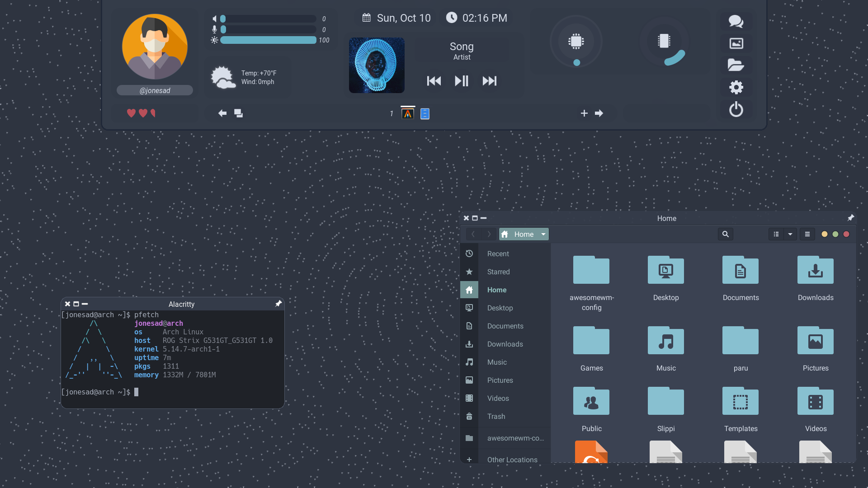Screen dimensions: 868x488
Task: Click Other Locations in sidebar
Action: click(512, 460)
